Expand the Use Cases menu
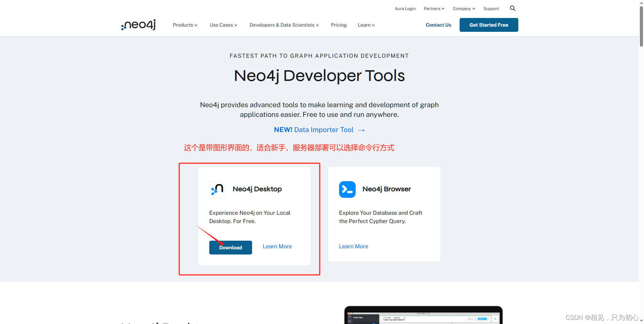The image size is (644, 324). point(223,25)
